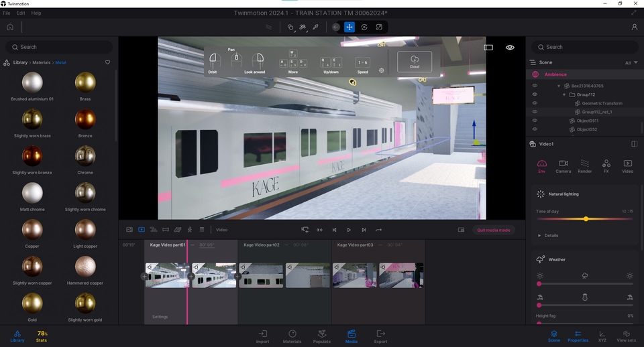
Task: Open the Scene hamburger menu icon
Action: [533, 62]
